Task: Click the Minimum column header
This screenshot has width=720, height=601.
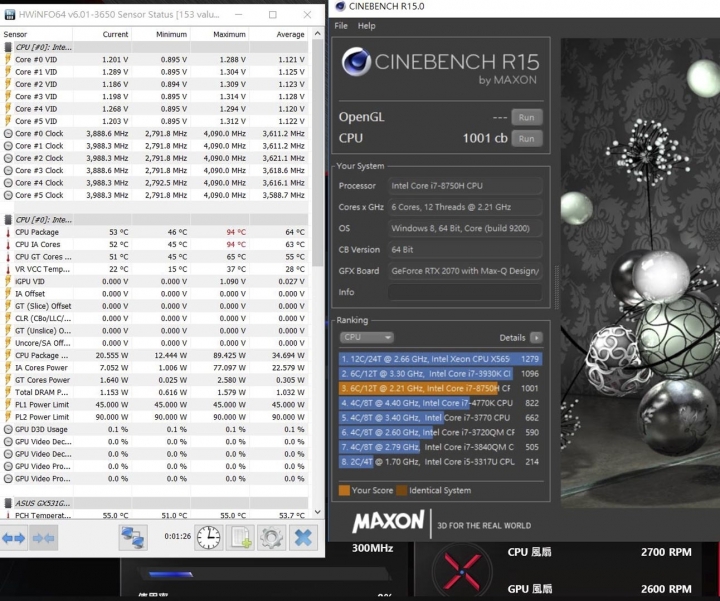Action: point(161,34)
